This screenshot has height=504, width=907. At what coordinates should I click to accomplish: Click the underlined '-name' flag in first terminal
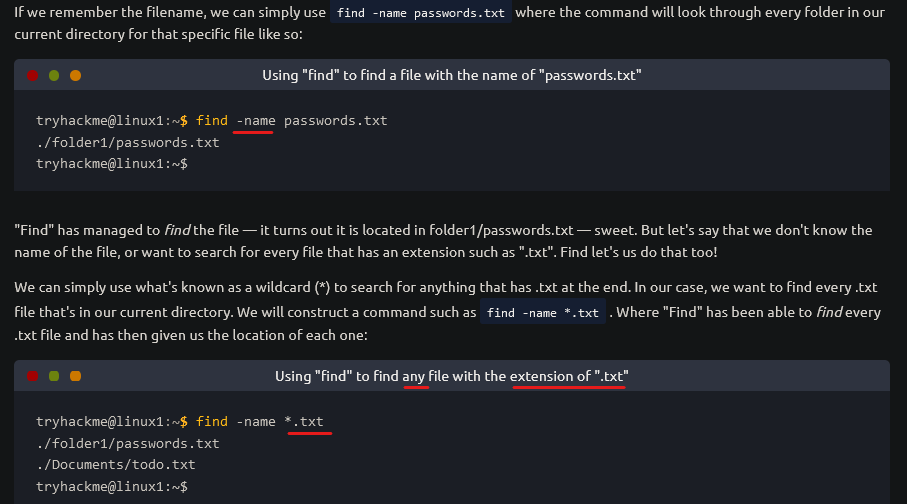pos(256,121)
